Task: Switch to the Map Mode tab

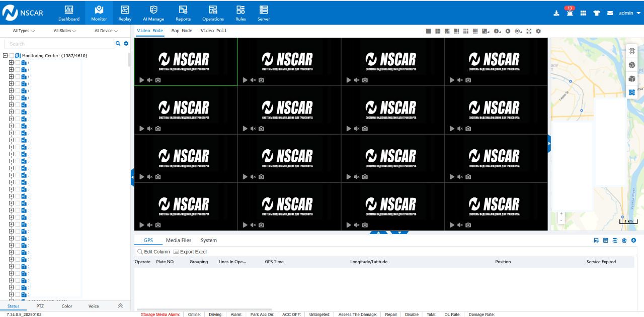Action: coord(182,31)
